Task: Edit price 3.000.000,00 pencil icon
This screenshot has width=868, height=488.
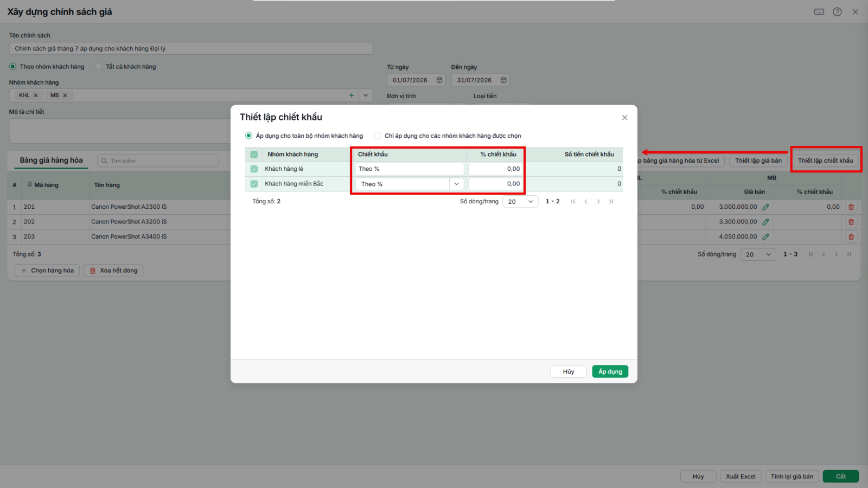Action: pyautogui.click(x=765, y=207)
